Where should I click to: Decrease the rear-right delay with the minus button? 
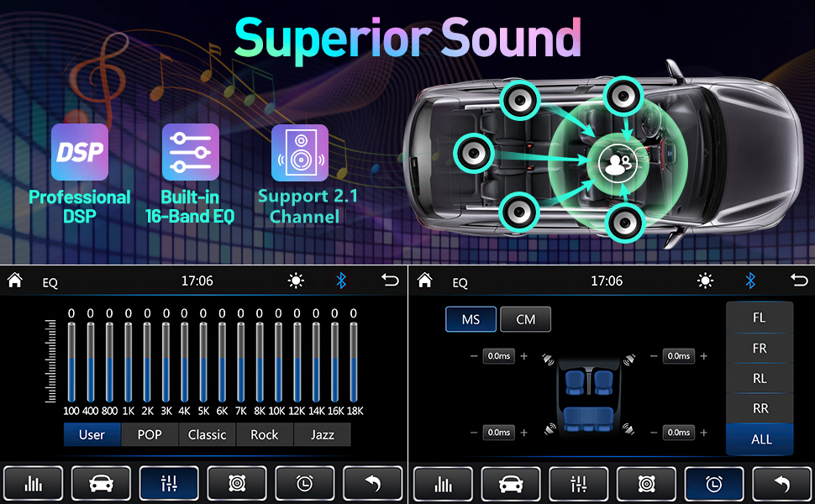click(653, 433)
